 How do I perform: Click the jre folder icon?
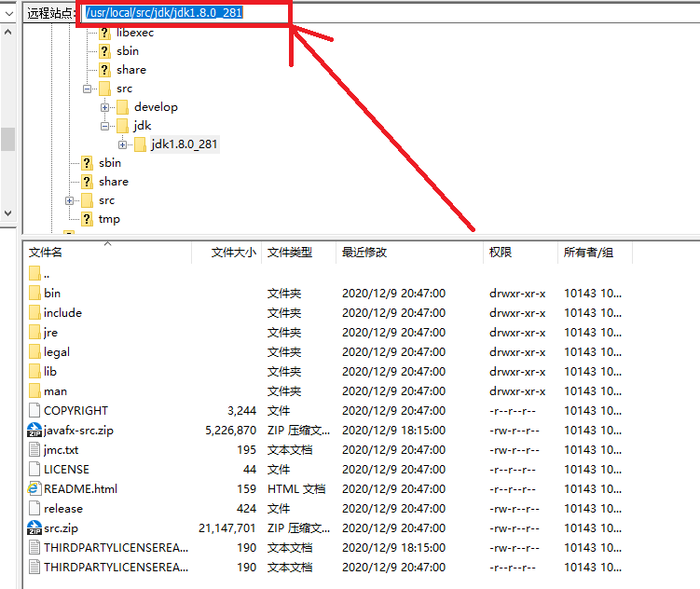pos(34,332)
